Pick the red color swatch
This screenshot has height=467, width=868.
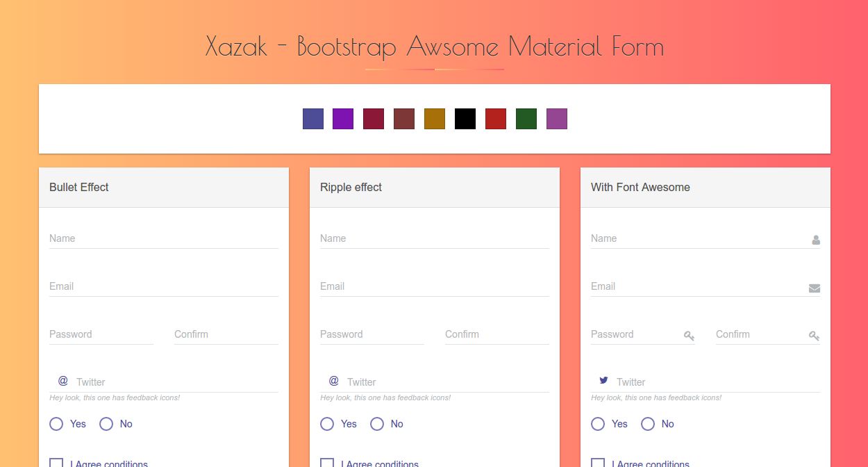coord(496,119)
